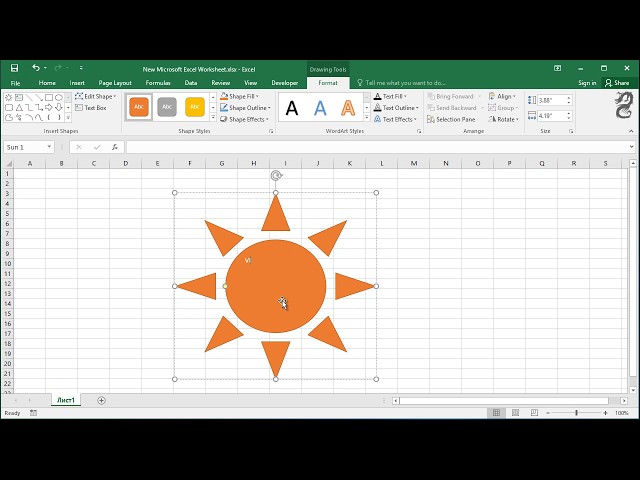Select the Лист1 sheet tab
The height and width of the screenshot is (480, 640).
click(66, 400)
